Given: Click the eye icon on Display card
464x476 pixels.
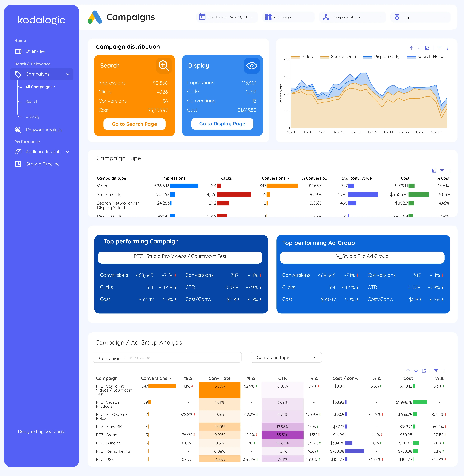Looking at the screenshot, I should click(x=252, y=66).
